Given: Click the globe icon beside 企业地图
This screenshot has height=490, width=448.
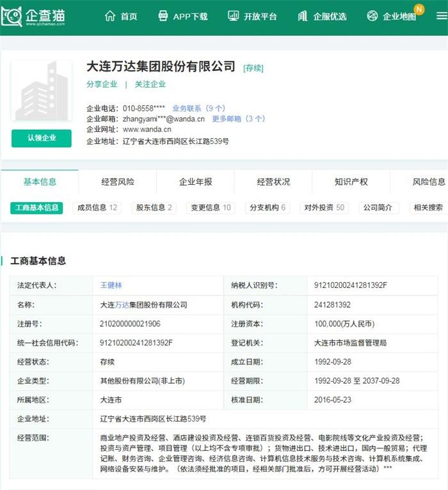Looking at the screenshot, I should 372,15.
